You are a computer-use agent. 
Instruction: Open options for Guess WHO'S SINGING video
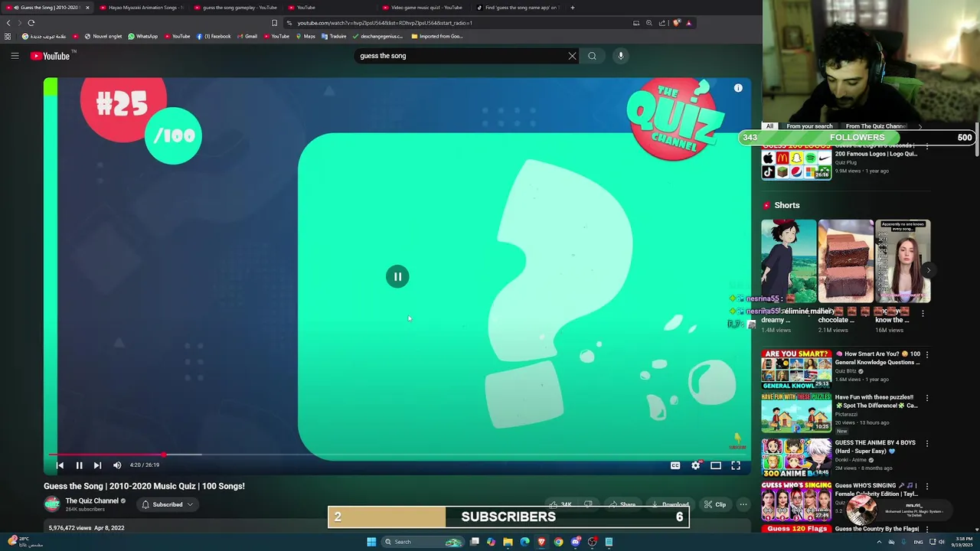[x=927, y=486]
